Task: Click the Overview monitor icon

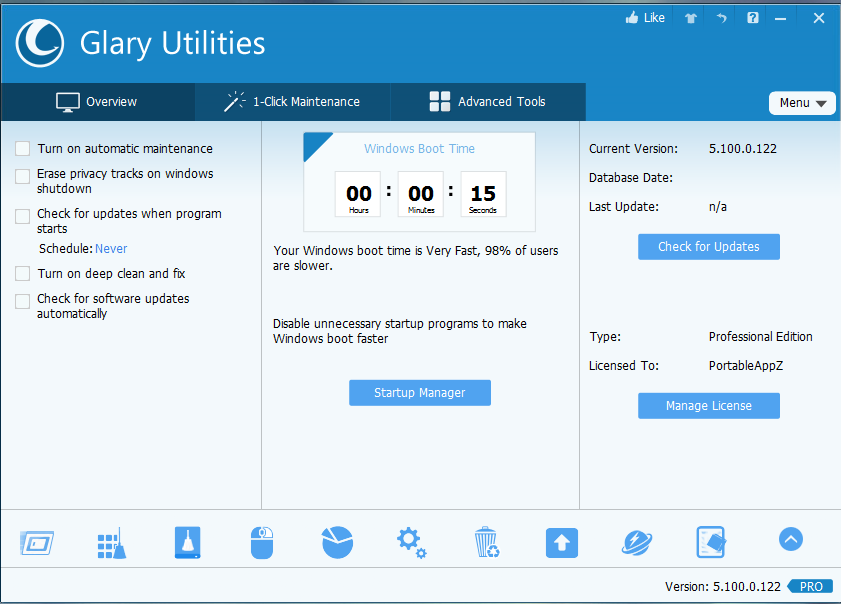Action: (x=68, y=102)
